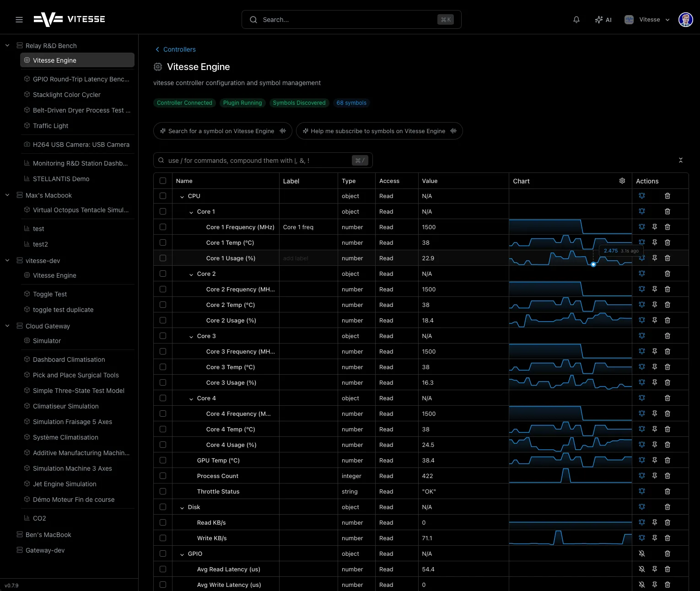Check Throttle Status checkbox
This screenshot has height=591, width=700.
(163, 491)
